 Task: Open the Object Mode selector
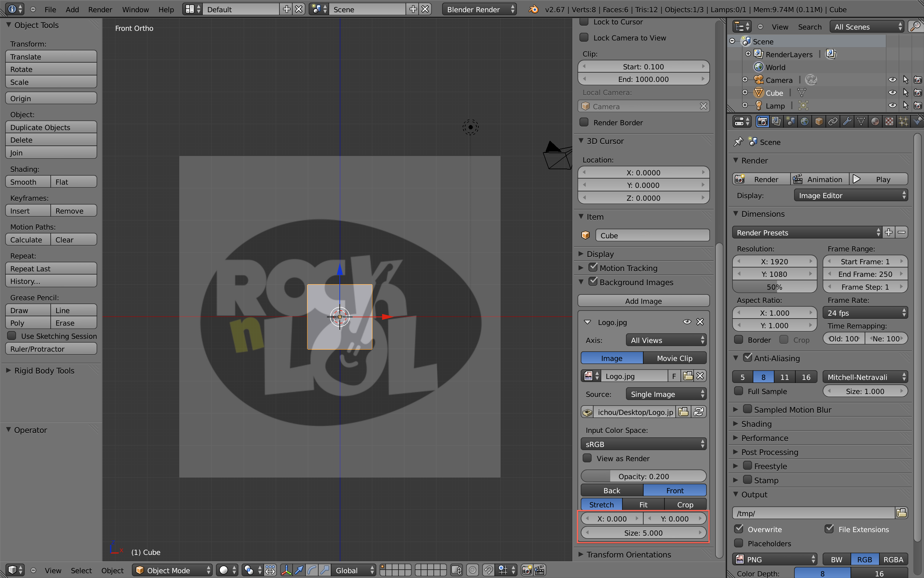coord(172,570)
